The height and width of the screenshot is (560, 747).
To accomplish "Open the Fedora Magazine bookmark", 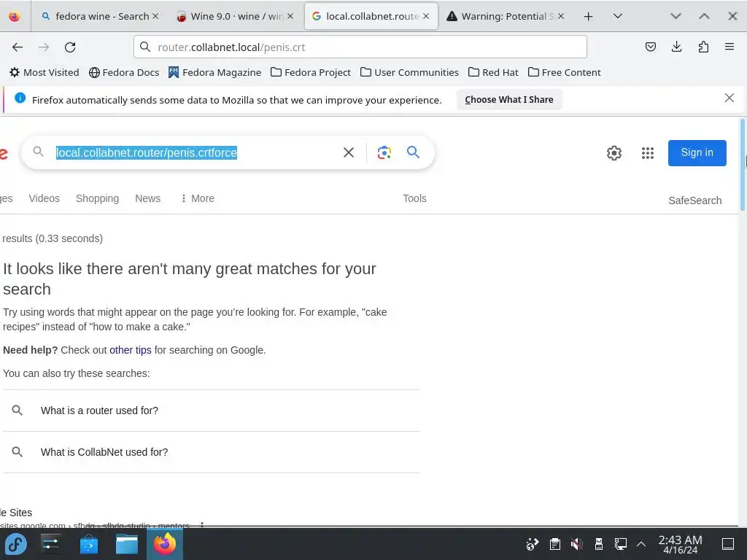I will point(215,72).
